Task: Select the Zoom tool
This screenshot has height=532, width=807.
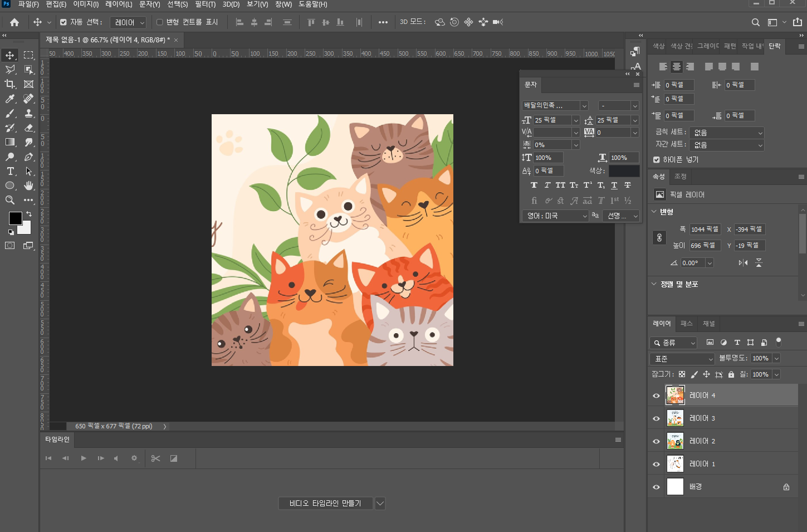Action: click(x=10, y=200)
